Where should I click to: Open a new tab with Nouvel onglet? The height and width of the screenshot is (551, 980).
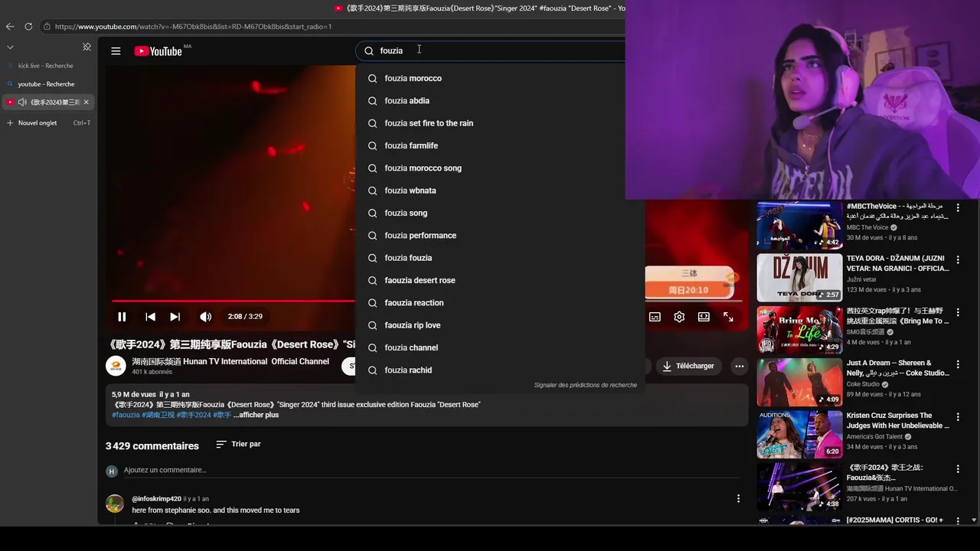point(47,123)
